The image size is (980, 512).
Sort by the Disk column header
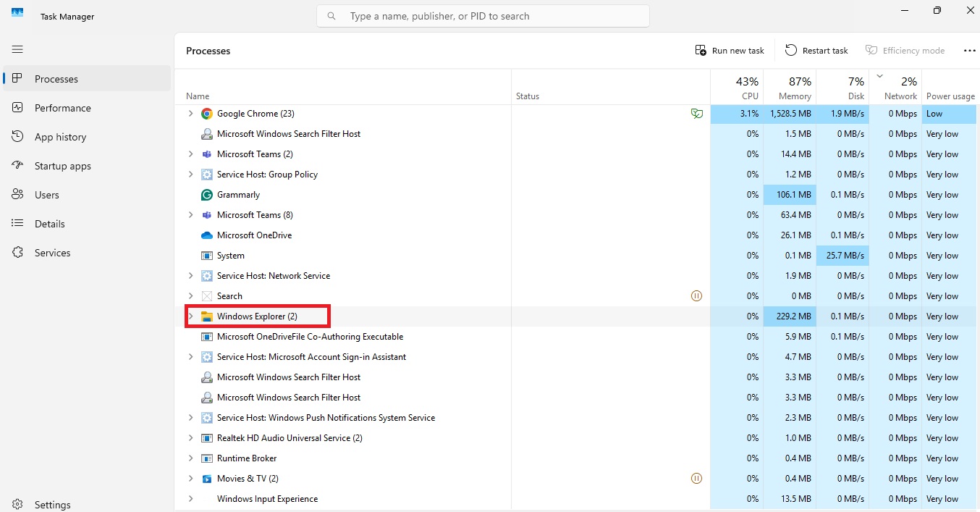pos(842,87)
